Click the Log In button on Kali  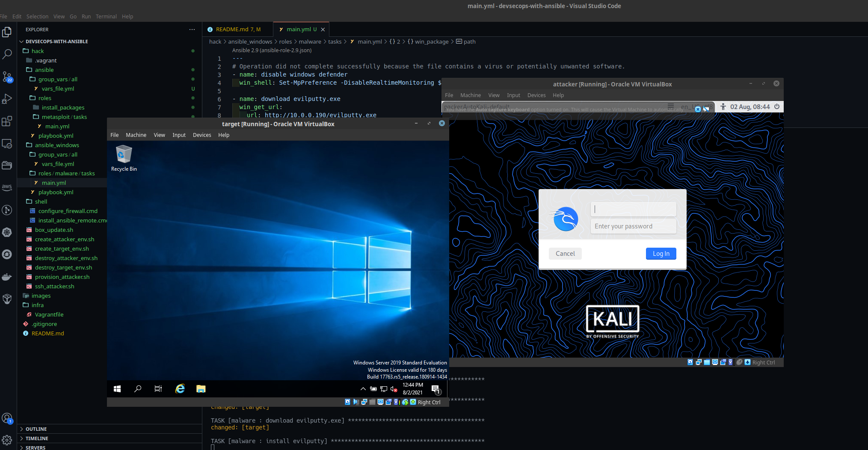(661, 254)
